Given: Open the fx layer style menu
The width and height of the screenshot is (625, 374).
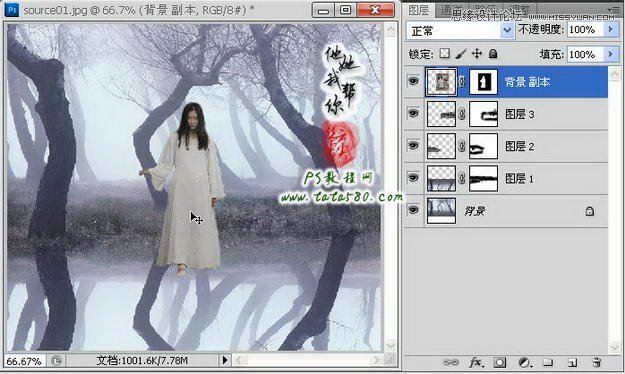Looking at the screenshot, I should 475,362.
